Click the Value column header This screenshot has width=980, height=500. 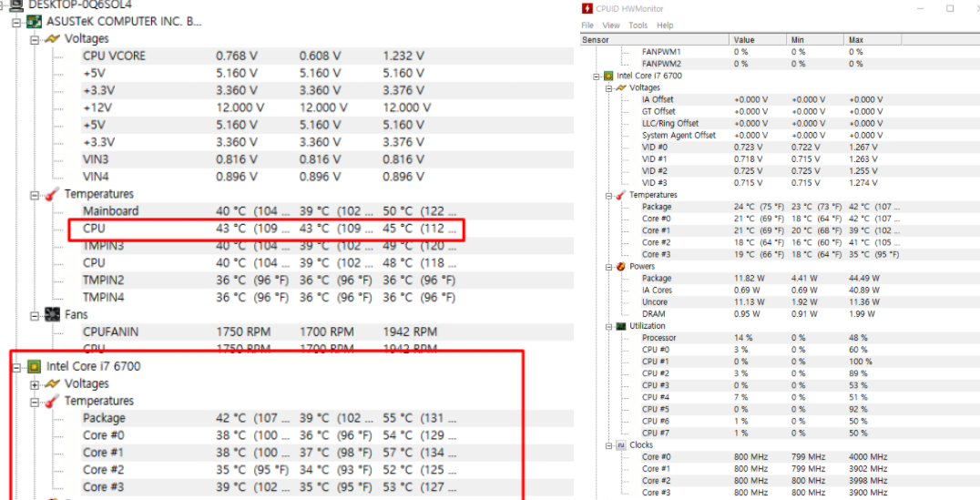coord(758,39)
